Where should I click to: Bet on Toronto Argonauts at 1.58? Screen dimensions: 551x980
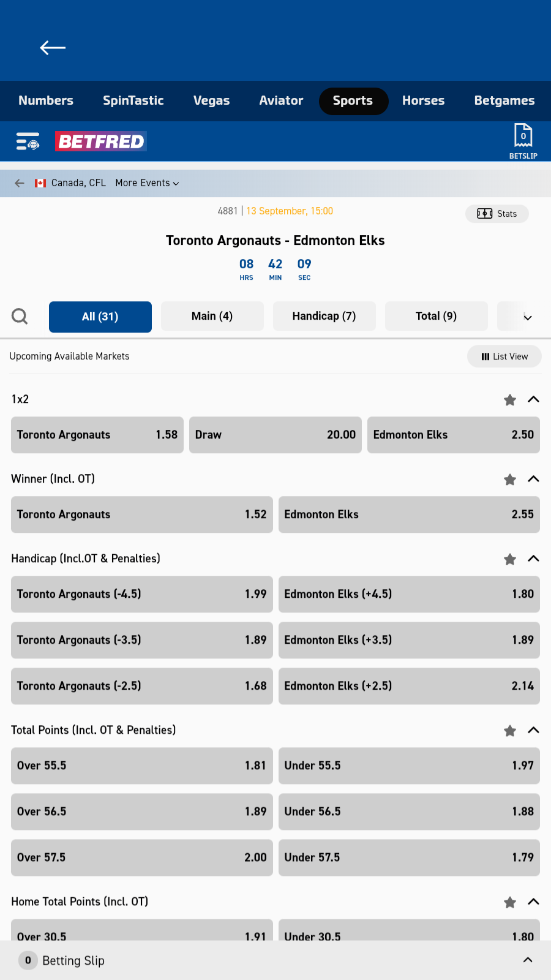97,435
